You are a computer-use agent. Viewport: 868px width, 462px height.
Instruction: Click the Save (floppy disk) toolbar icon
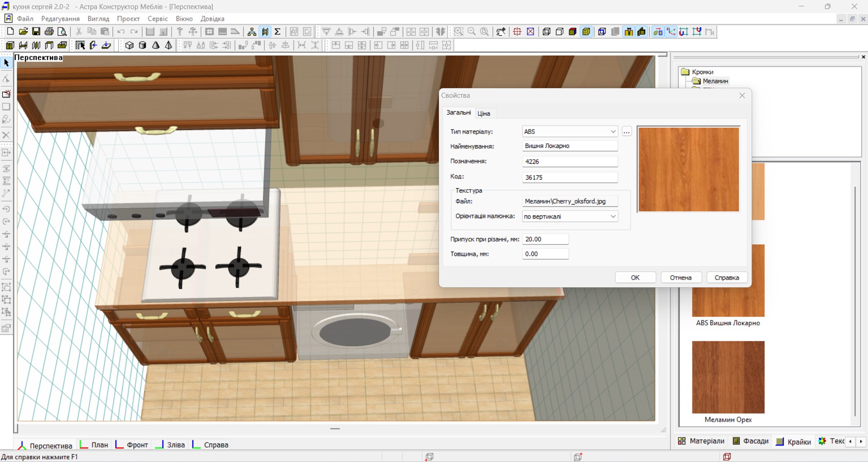pos(36,32)
